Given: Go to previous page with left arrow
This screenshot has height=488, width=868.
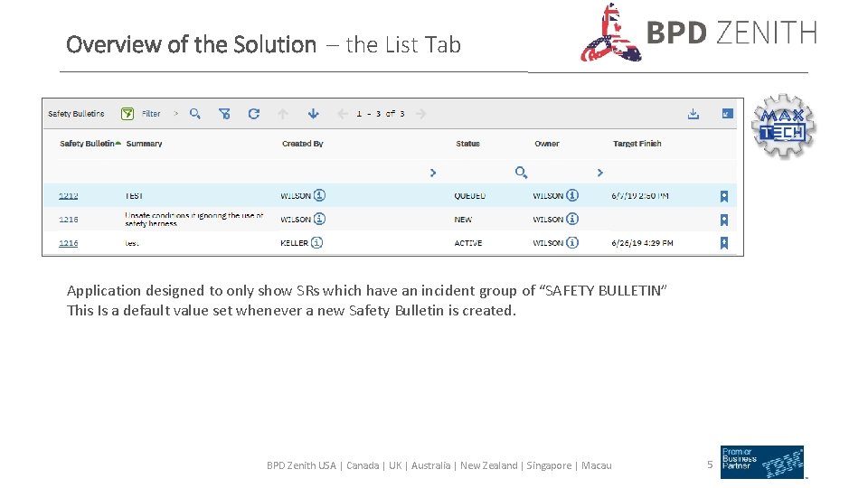Looking at the screenshot, I should 343,114.
